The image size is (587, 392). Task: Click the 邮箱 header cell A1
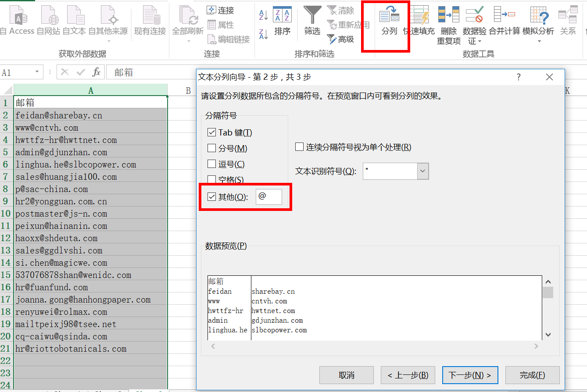91,103
